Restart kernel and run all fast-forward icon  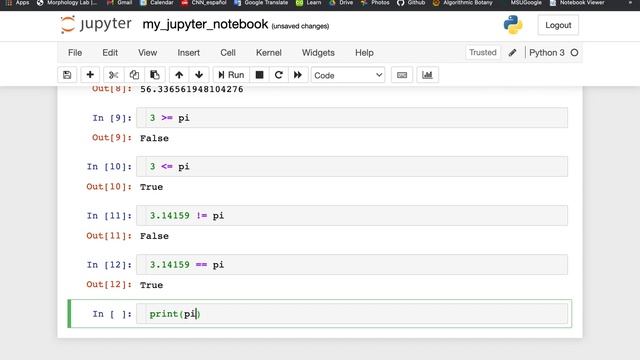298,75
